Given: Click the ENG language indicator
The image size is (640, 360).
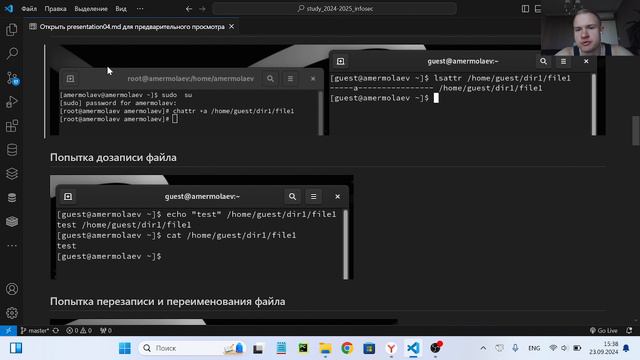Looking at the screenshot, I should click(x=534, y=348).
